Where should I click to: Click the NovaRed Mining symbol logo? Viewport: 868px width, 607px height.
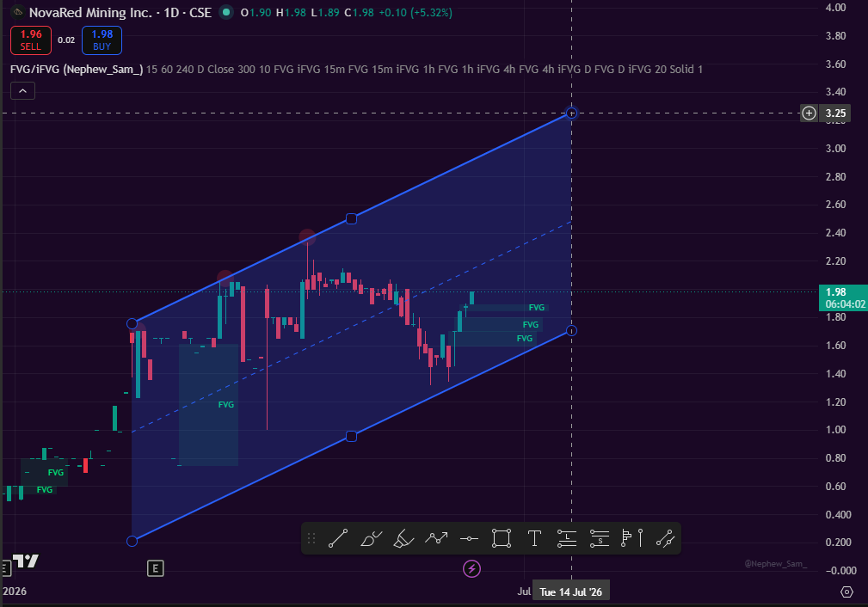pos(18,12)
